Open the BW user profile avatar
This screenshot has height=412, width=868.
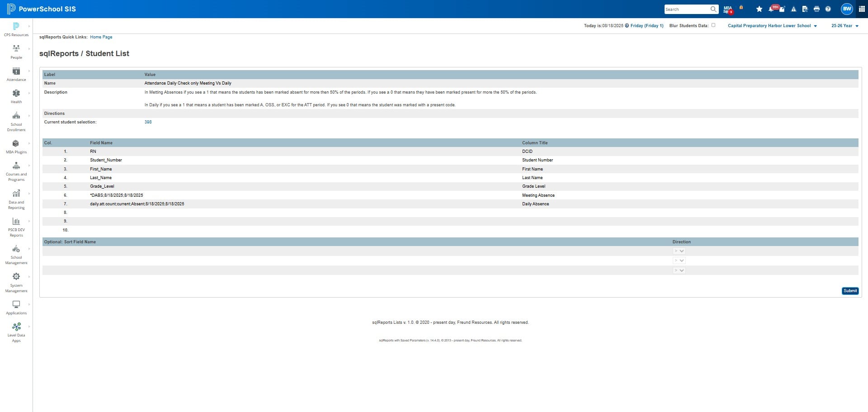847,9
